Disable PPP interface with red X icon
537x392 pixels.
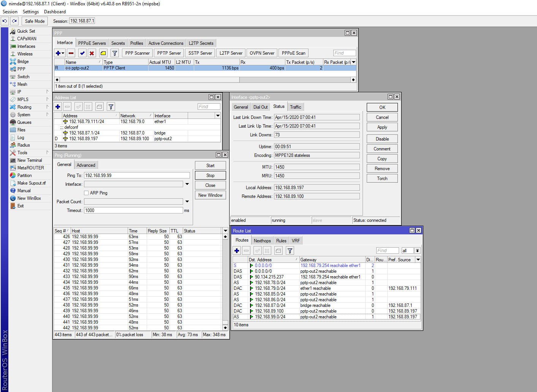pos(92,53)
